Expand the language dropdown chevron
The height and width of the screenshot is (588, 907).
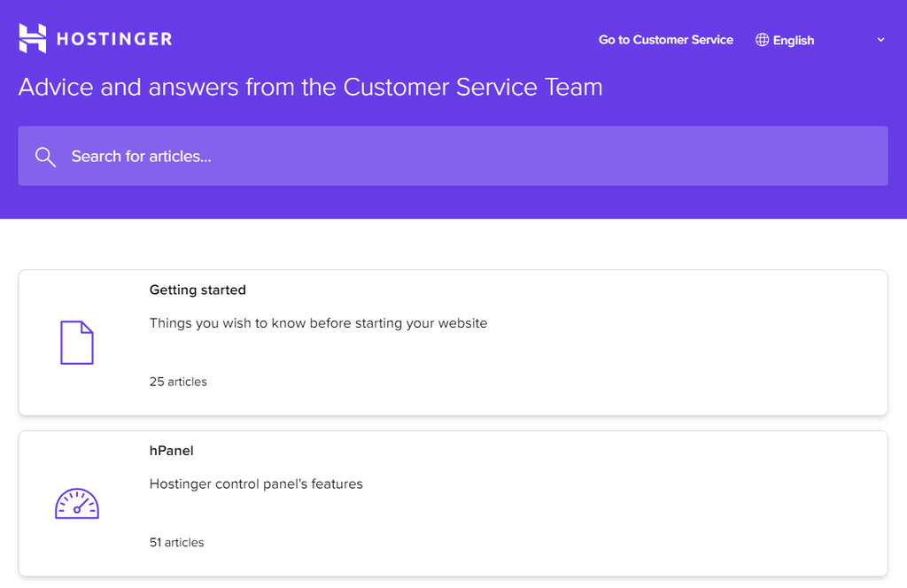[880, 40]
